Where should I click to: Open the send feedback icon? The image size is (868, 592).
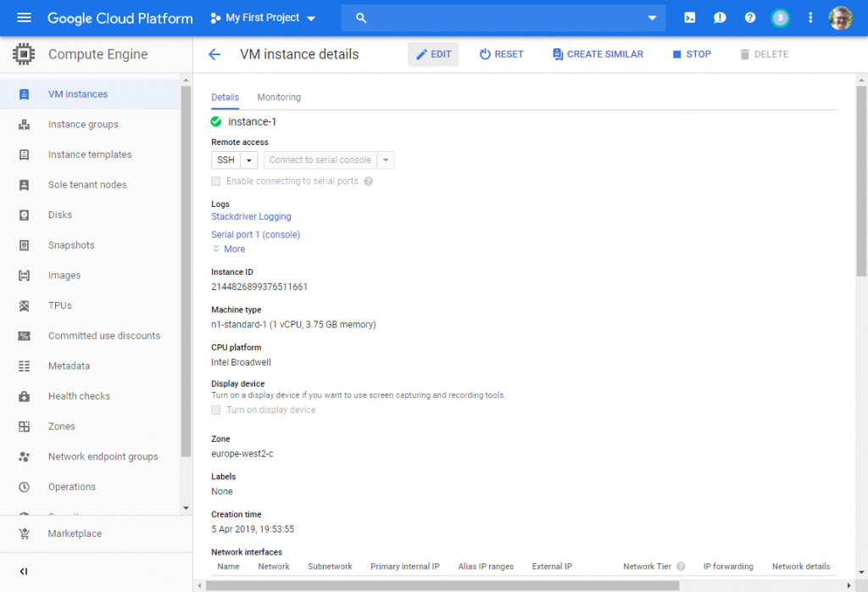click(720, 18)
